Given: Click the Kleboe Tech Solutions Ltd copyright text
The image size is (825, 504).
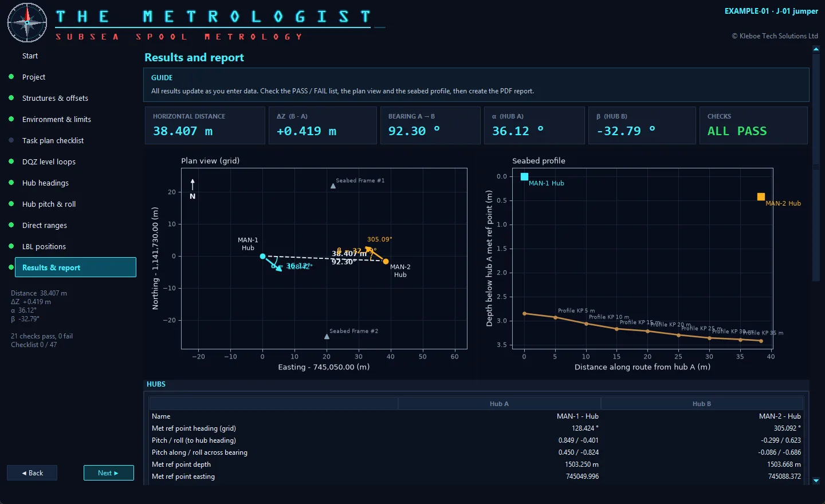Looking at the screenshot, I should (x=775, y=36).
